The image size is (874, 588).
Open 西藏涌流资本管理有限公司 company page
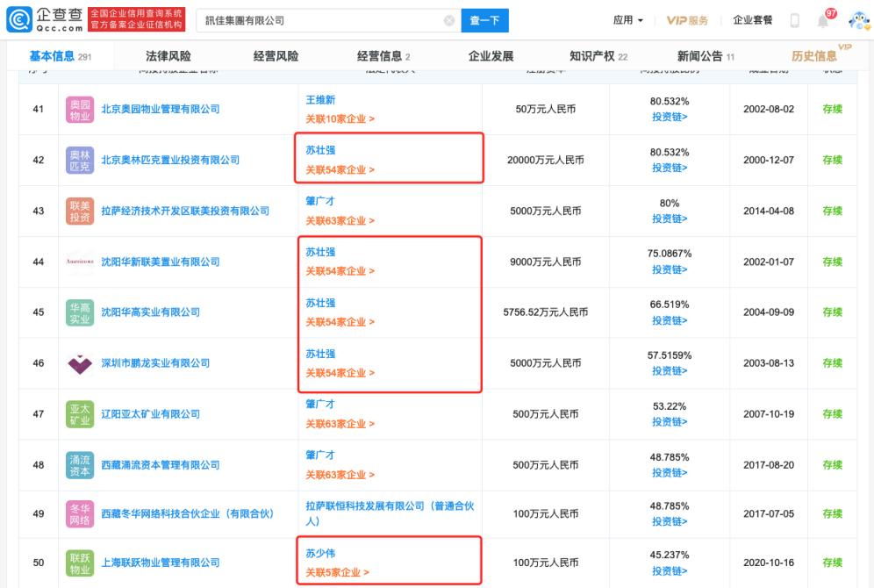pyautogui.click(x=161, y=465)
